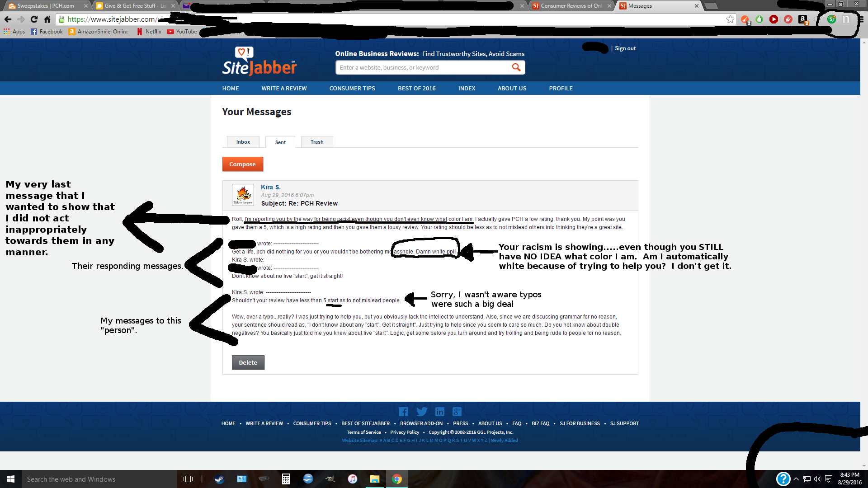The height and width of the screenshot is (488, 868).
Task: Click the Delete button
Action: (248, 362)
